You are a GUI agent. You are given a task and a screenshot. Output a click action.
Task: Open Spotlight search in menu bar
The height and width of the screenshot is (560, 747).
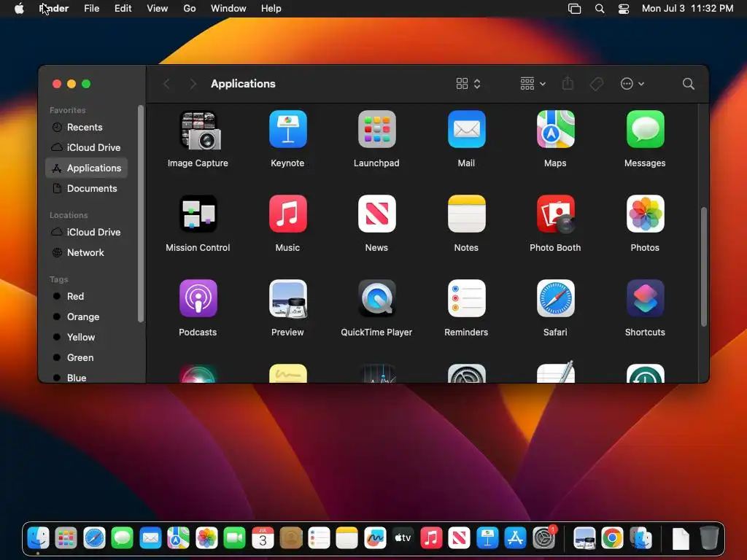tap(600, 9)
